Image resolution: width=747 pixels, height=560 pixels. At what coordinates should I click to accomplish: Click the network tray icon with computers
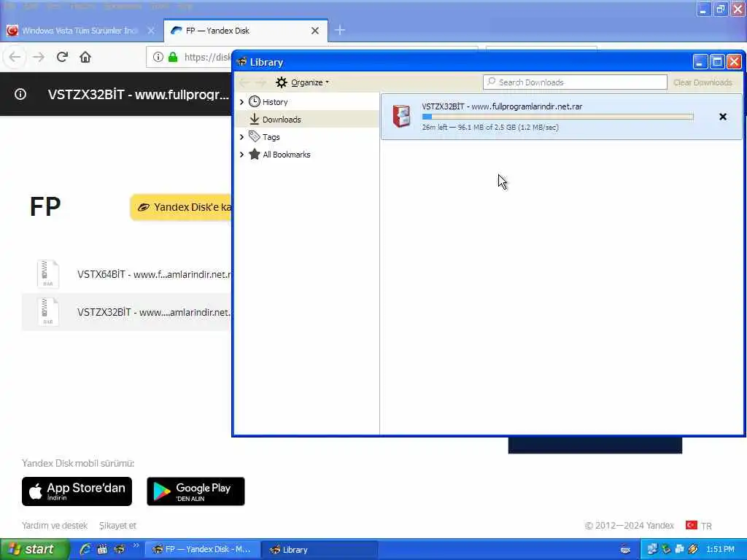click(651, 549)
